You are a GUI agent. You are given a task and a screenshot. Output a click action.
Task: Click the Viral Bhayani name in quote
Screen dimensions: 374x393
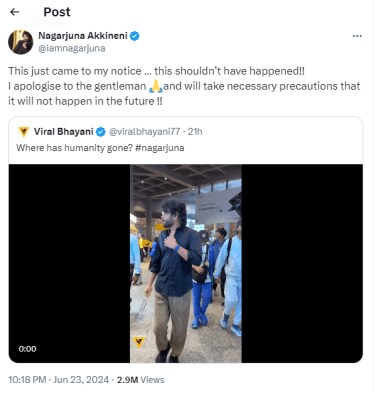click(x=63, y=132)
